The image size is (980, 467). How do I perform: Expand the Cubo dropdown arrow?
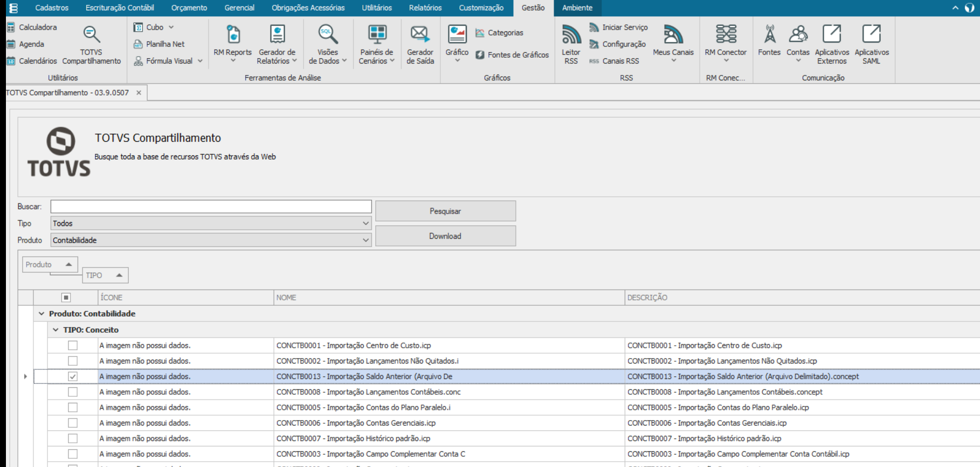(171, 27)
